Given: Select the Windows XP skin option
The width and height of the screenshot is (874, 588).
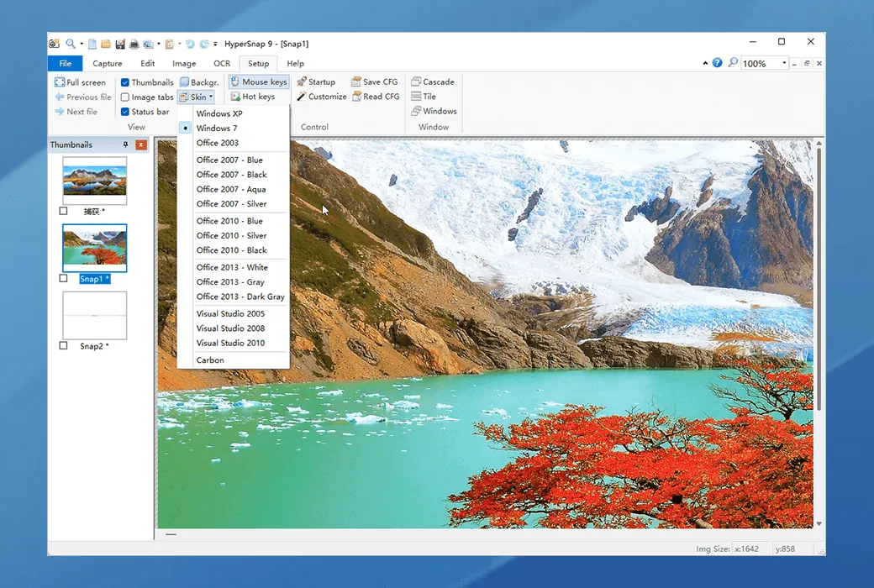Looking at the screenshot, I should (x=218, y=113).
